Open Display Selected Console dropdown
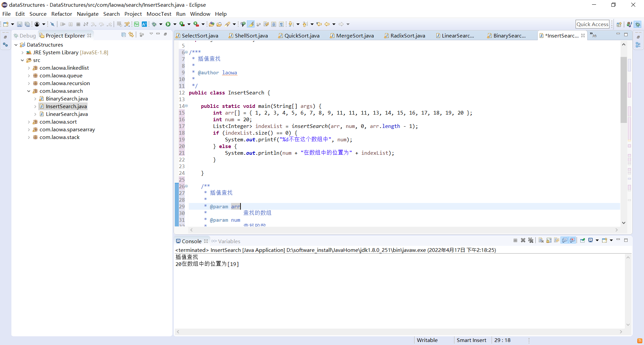 (x=597, y=240)
